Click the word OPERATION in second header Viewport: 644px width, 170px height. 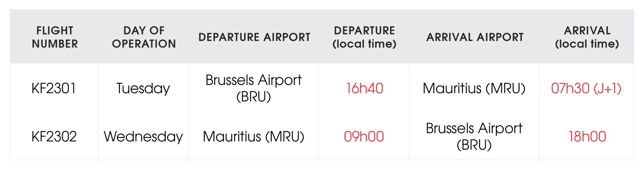click(x=143, y=43)
